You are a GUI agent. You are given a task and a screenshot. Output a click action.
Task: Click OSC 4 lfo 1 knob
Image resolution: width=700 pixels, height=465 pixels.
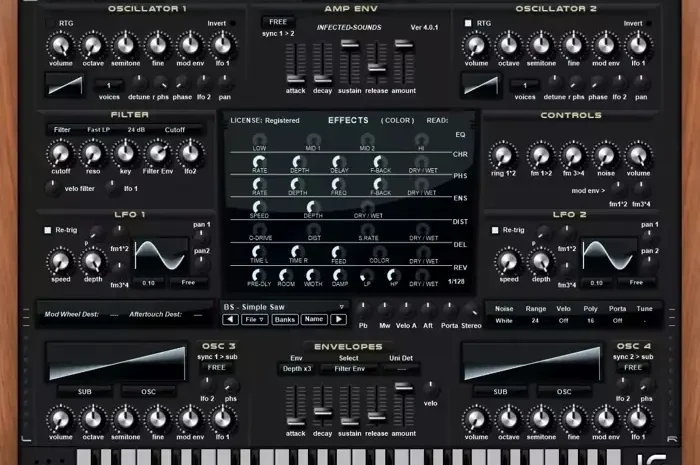point(638,419)
